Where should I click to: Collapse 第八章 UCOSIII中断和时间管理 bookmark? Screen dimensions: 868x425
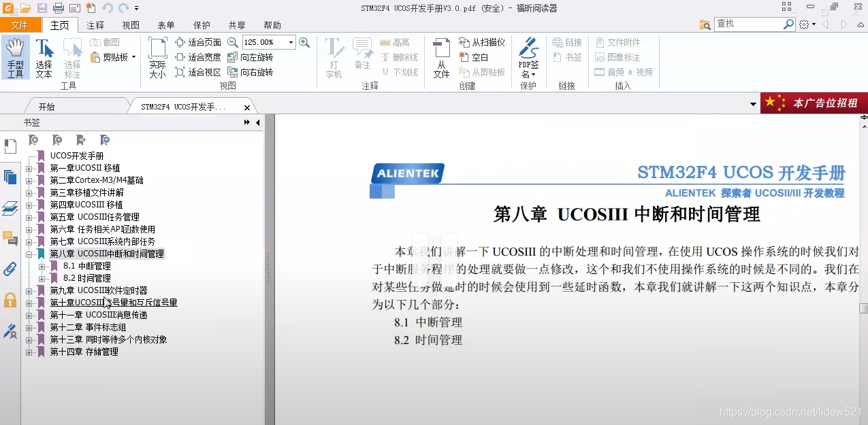tap(29, 254)
